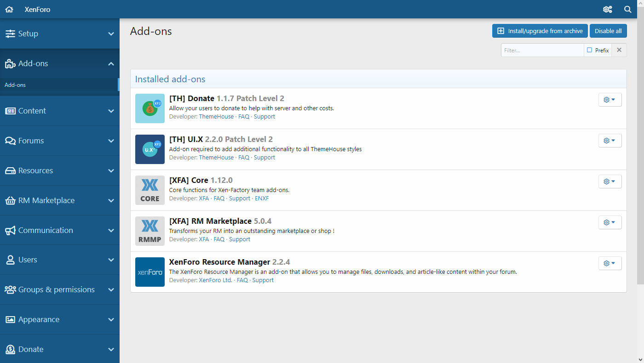
Task: Enable the Prefix checkbox
Action: [x=590, y=50]
